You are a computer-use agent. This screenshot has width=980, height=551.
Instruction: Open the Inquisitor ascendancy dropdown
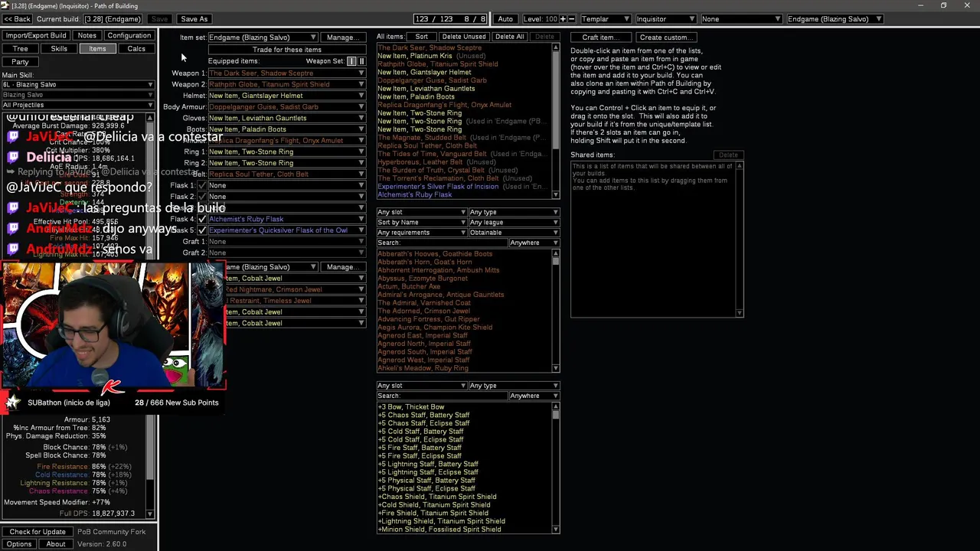coord(665,19)
